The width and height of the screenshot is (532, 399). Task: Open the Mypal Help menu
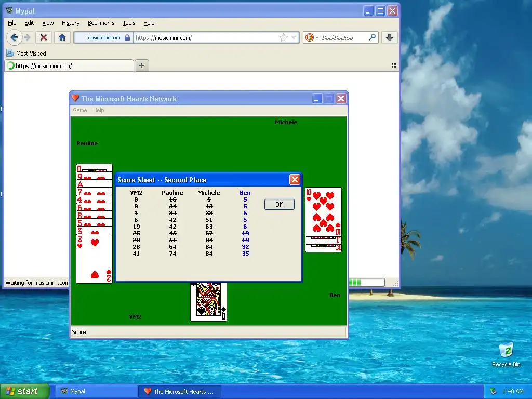tap(149, 23)
